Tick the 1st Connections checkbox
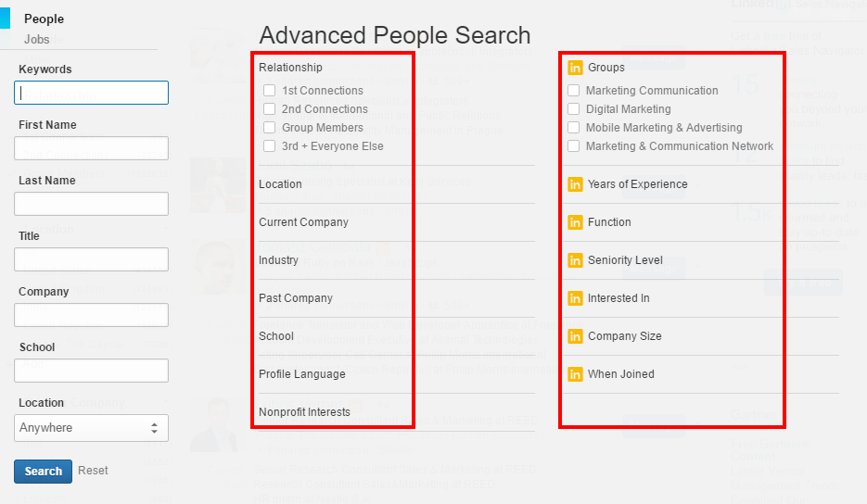867x504 pixels. pyautogui.click(x=270, y=91)
